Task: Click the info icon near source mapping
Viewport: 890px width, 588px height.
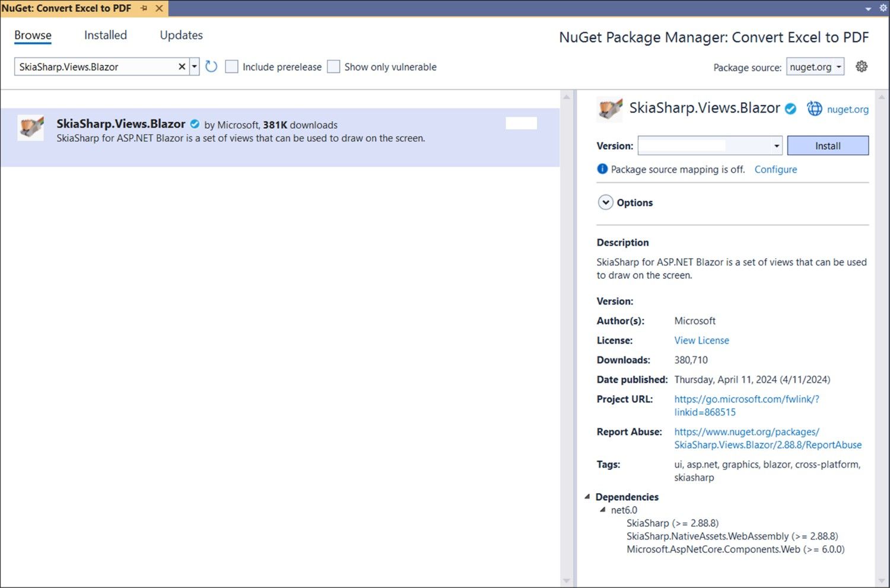Action: [x=602, y=169]
